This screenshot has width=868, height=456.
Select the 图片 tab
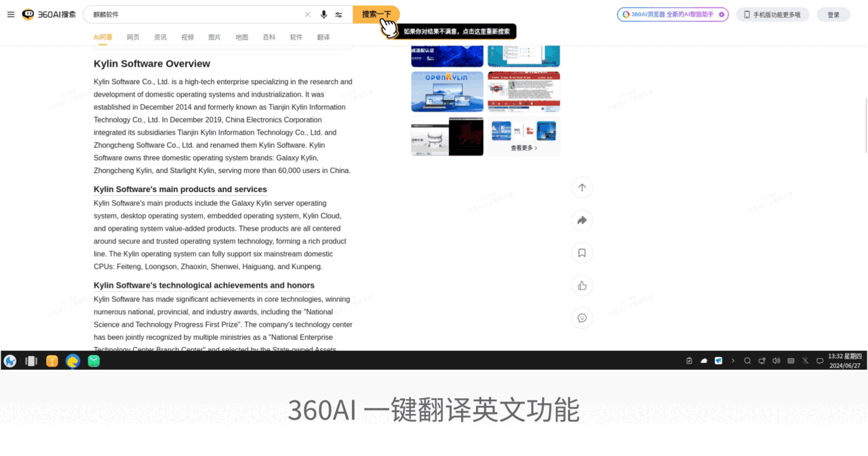[x=214, y=37]
